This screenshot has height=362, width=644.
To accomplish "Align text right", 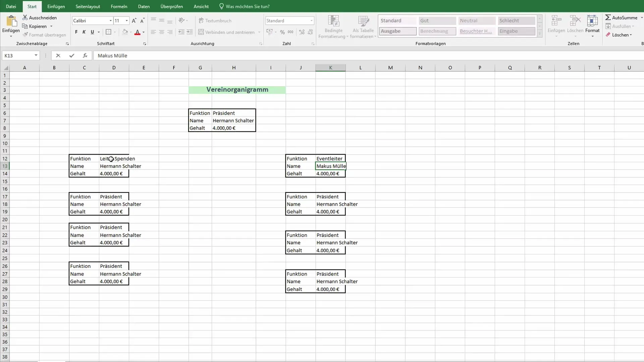I will pyautogui.click(x=170, y=32).
